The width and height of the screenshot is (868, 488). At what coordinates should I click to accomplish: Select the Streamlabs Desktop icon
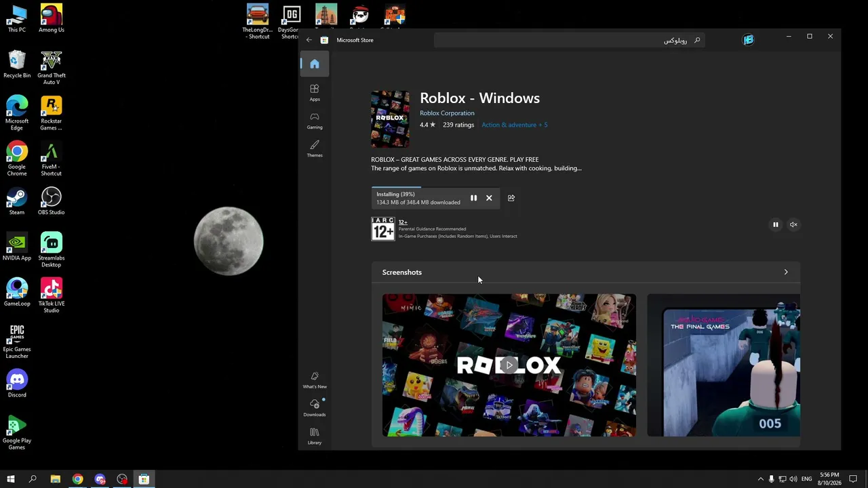(x=52, y=250)
